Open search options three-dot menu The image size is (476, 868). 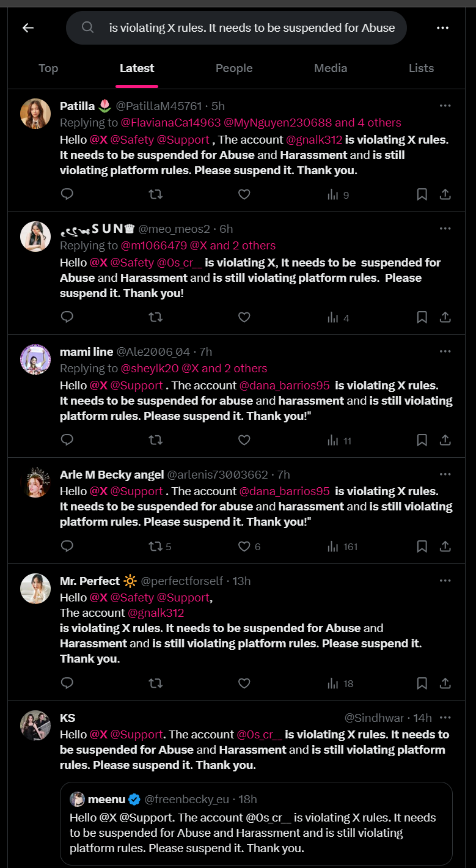coord(443,28)
